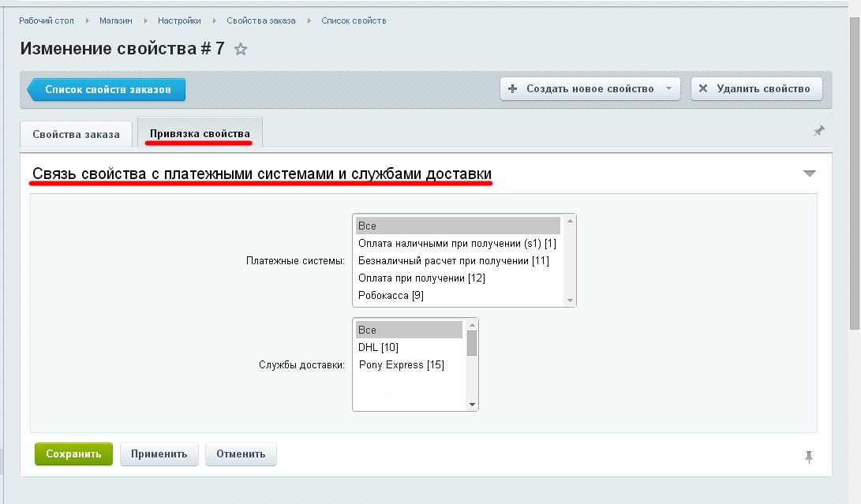This screenshot has height=504, width=861.
Task: Open Рабочий стол breadcrumb
Action: click(x=46, y=21)
